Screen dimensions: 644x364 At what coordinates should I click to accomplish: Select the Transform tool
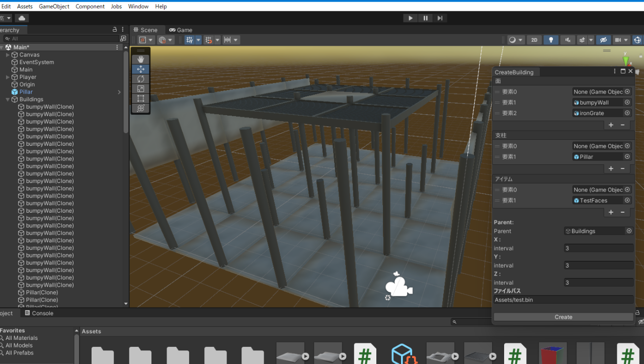tap(140, 108)
